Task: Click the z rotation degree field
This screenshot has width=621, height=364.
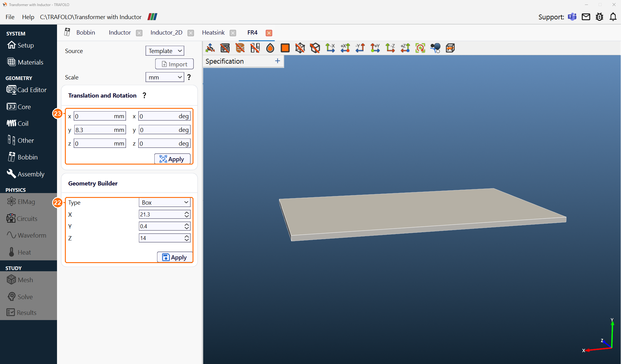Action: [x=164, y=143]
